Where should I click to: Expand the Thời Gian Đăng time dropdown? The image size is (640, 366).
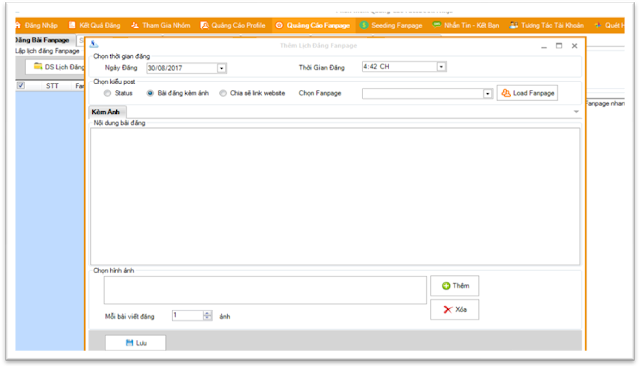coord(441,67)
